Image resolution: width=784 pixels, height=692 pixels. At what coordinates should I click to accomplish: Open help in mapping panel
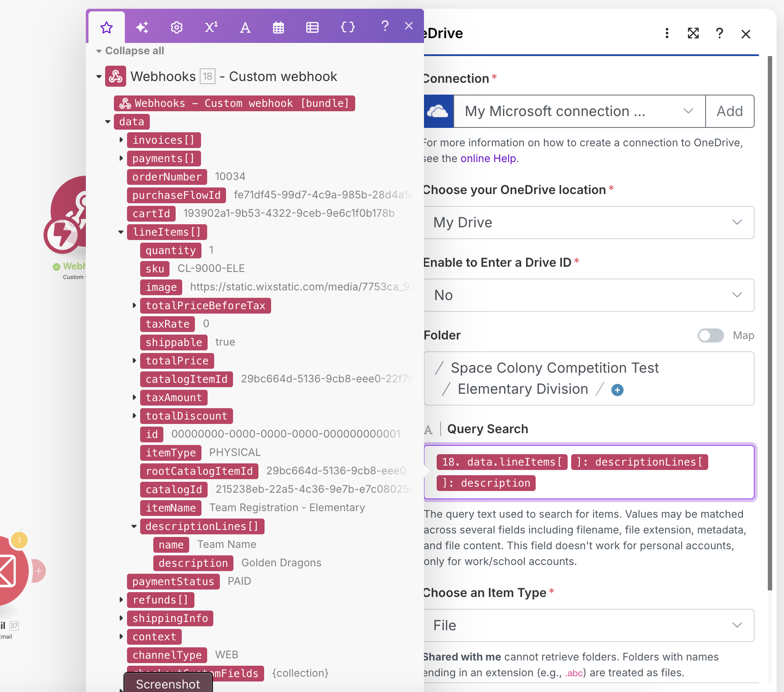pyautogui.click(x=385, y=26)
